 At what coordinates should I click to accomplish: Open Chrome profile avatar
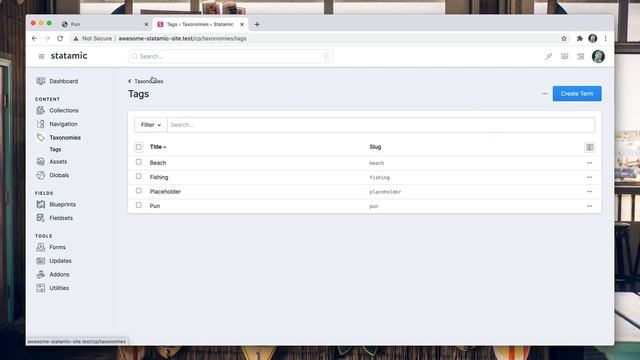tap(593, 38)
